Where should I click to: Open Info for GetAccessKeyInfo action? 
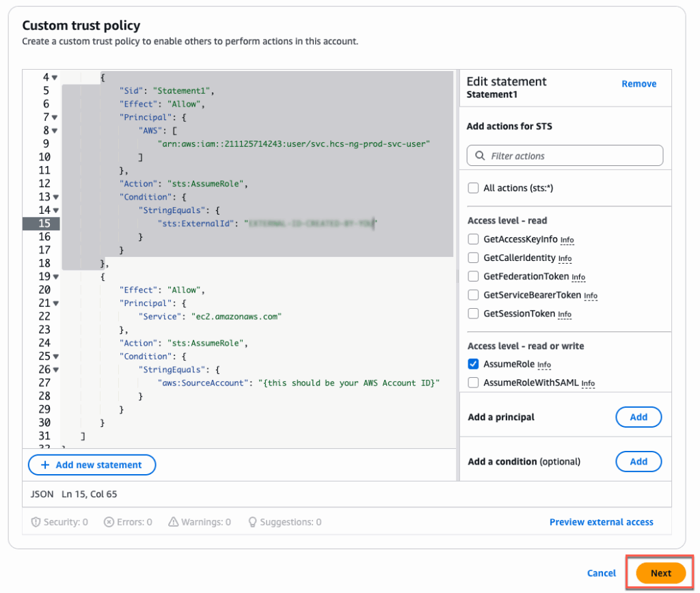(x=567, y=240)
